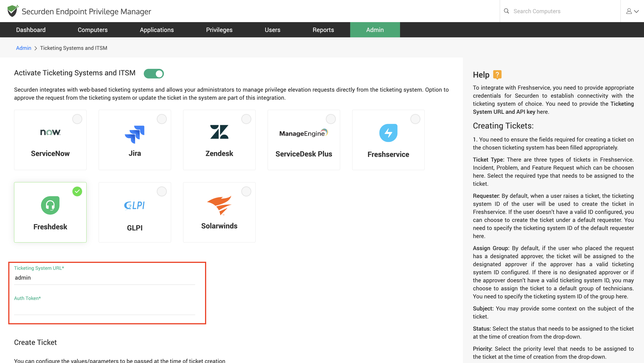This screenshot has width=644, height=363.
Task: Open the Dashboard tab
Action: pyautogui.click(x=31, y=30)
